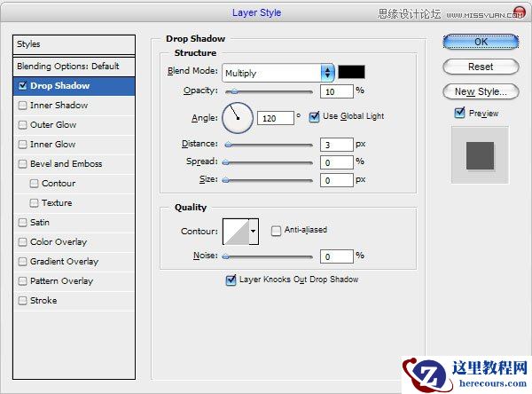This screenshot has width=532, height=394.
Task: Enable the Texture checkbox
Action: pyautogui.click(x=34, y=203)
